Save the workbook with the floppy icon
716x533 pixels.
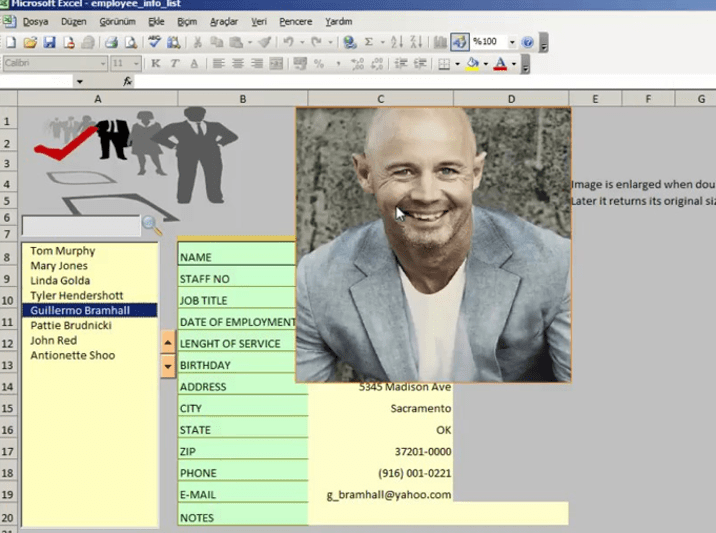click(x=49, y=42)
